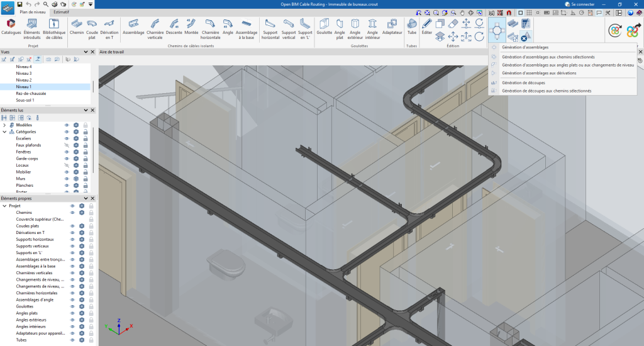Toggle visibility of Escaliers category

coord(67,138)
